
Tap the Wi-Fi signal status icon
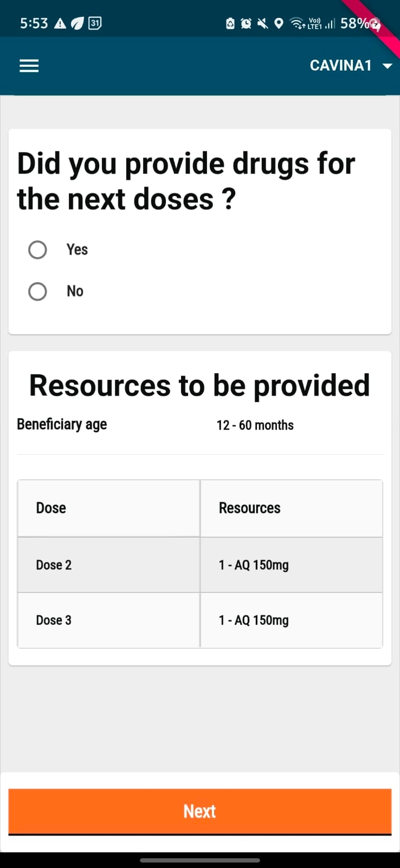coord(297,23)
